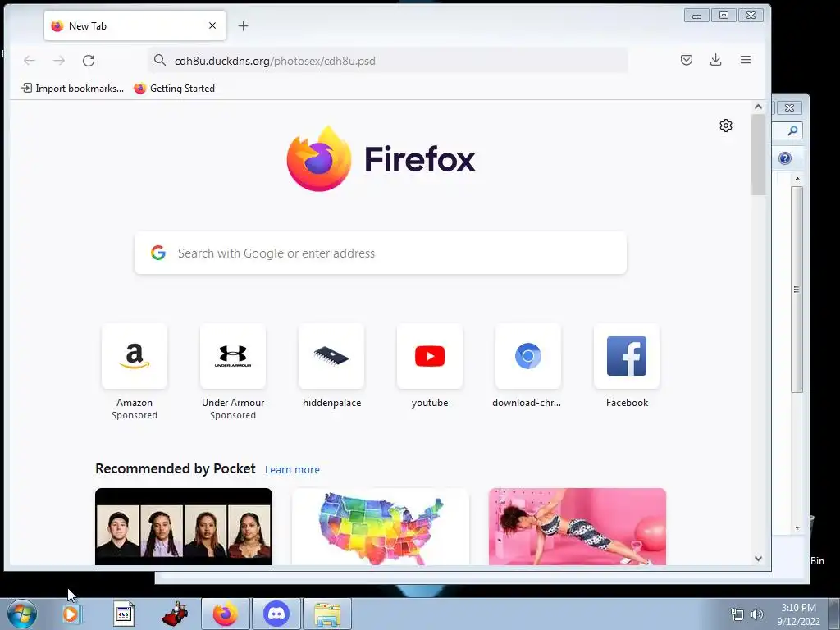This screenshot has width=840, height=630.
Task: Click the search magnifier in the address bar
Action: [x=160, y=60]
